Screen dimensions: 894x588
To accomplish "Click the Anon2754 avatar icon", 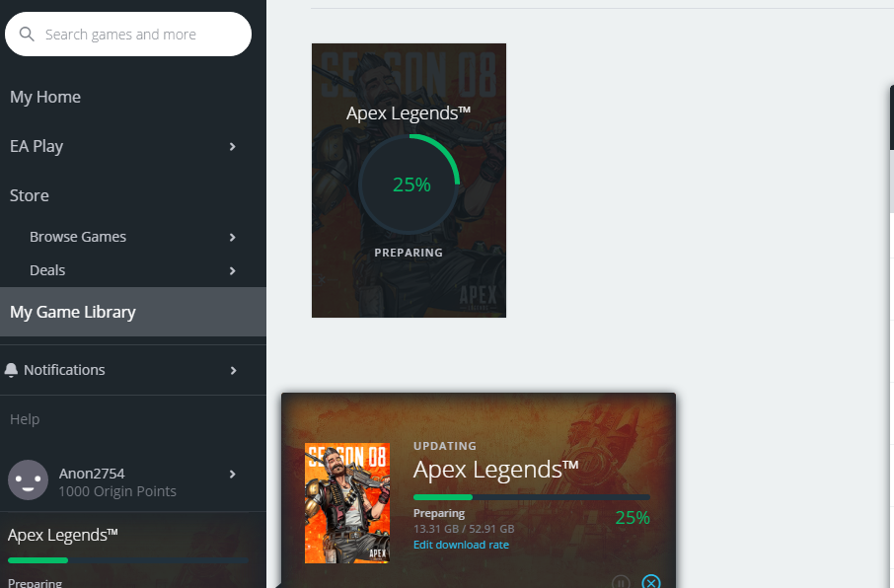I will tap(28, 480).
